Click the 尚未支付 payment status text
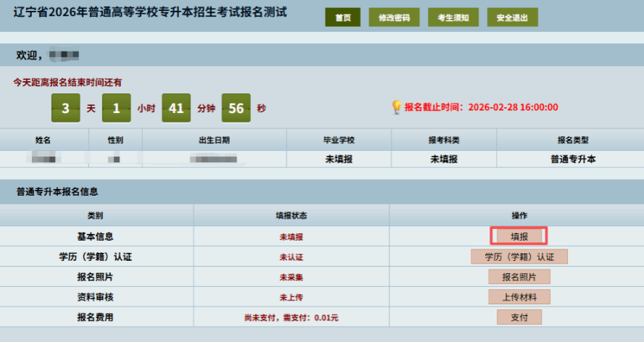The image size is (644, 342). click(x=291, y=318)
